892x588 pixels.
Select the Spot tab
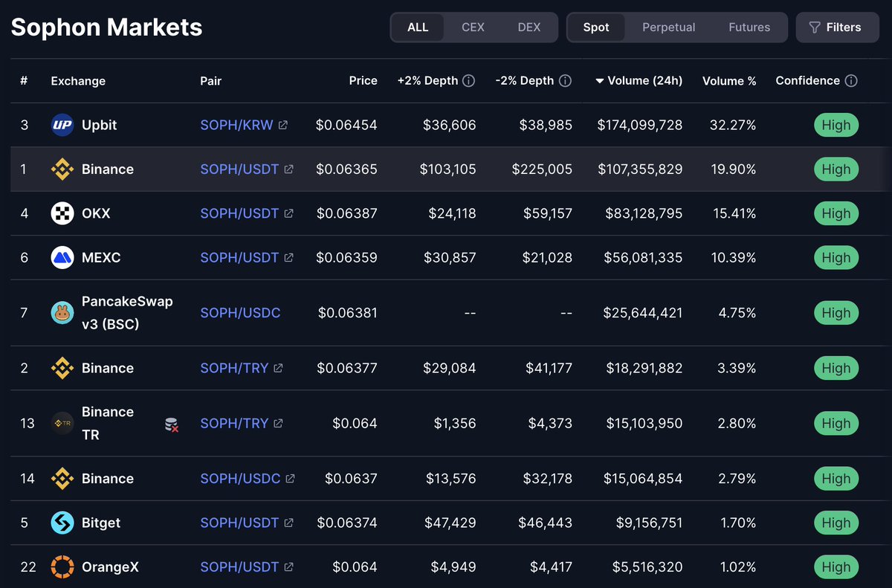tap(596, 27)
